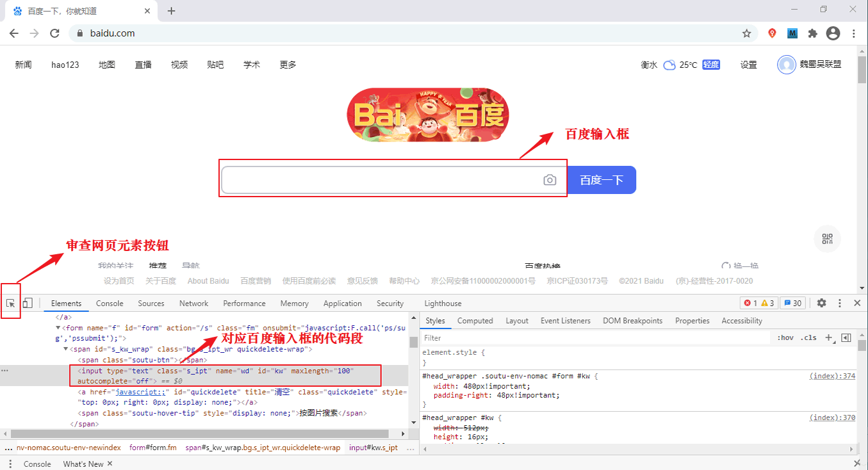
Task: Switch to the Sources tab
Action: [x=151, y=304]
